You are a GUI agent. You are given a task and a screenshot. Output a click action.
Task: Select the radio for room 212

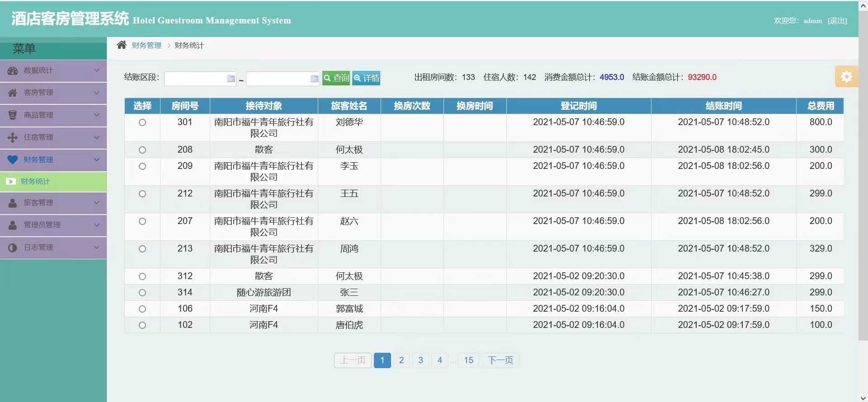pyautogui.click(x=142, y=194)
